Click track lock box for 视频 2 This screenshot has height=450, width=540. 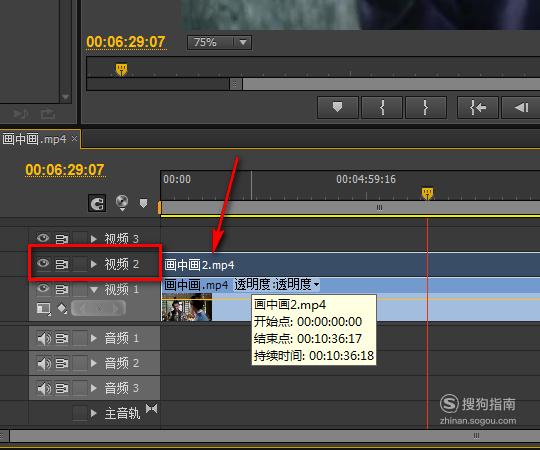coord(80,264)
